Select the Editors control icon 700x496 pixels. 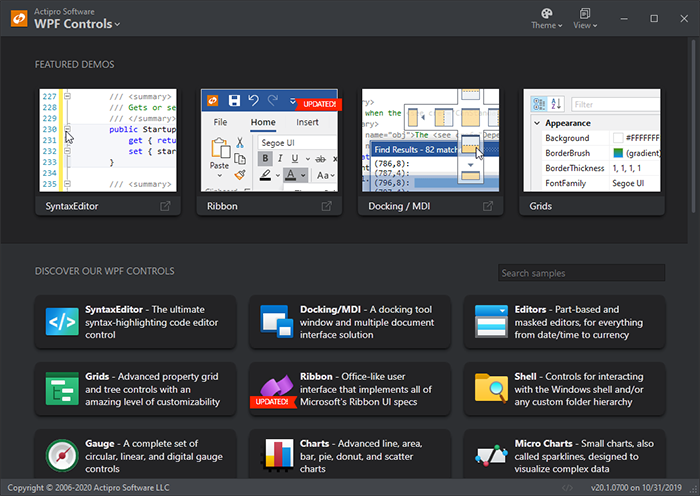point(491,321)
